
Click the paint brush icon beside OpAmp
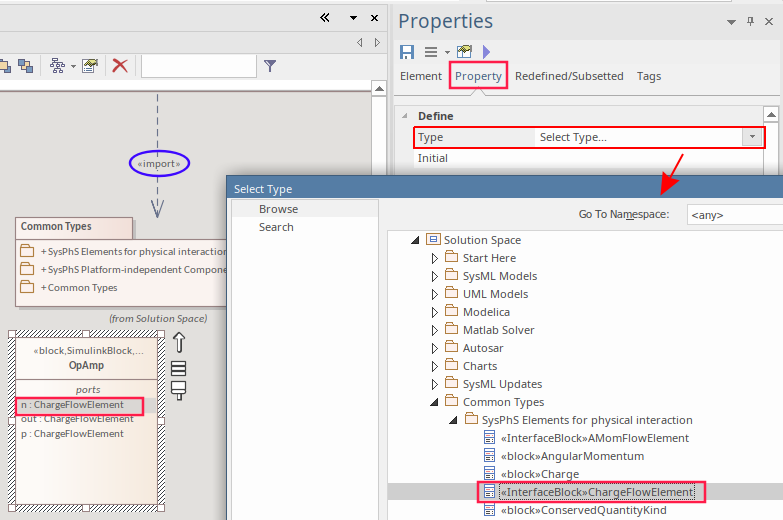pos(179,390)
